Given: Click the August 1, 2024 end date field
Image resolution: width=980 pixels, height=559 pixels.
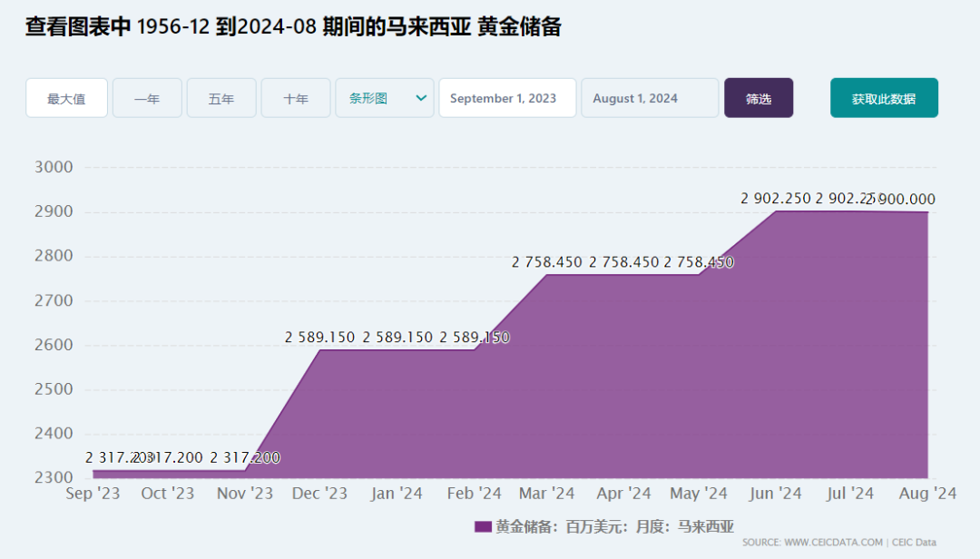Looking at the screenshot, I should pyautogui.click(x=650, y=98).
